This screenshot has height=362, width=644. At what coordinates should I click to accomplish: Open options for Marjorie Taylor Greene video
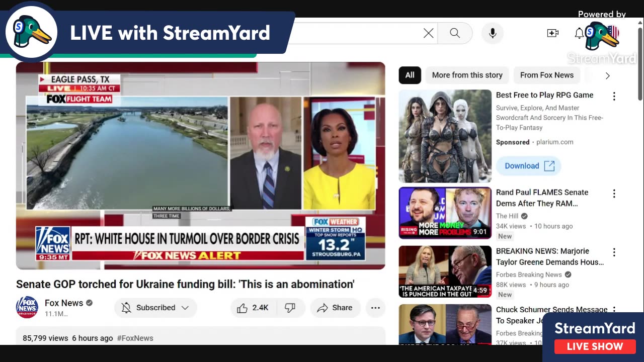coord(614,252)
